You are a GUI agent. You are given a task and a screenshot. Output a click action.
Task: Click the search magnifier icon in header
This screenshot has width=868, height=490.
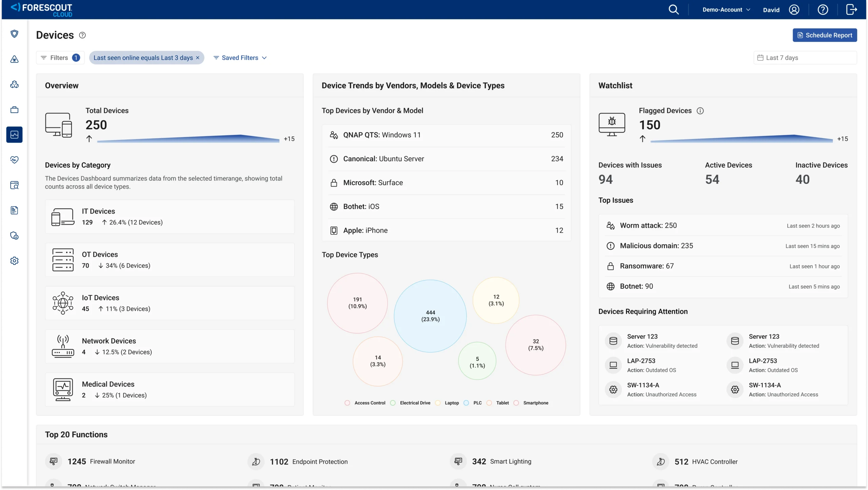[x=673, y=9]
